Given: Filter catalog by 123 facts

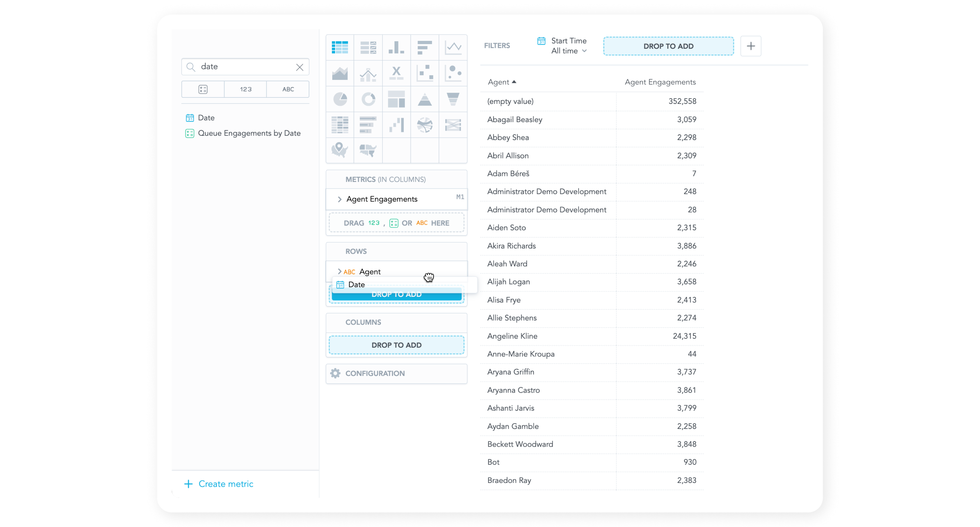Looking at the screenshot, I should pos(245,89).
